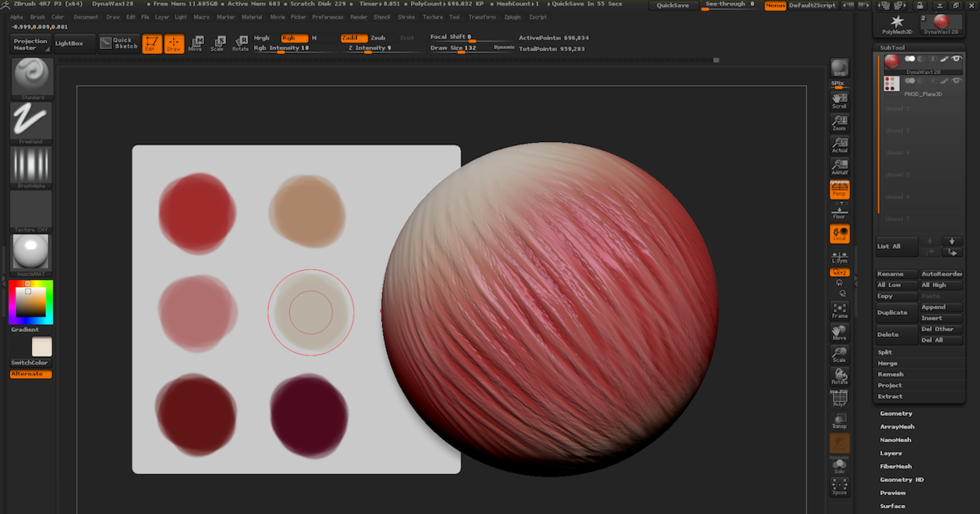Image resolution: width=980 pixels, height=514 pixels.
Task: Select the Standard brush thumbnail
Action: [x=31, y=78]
